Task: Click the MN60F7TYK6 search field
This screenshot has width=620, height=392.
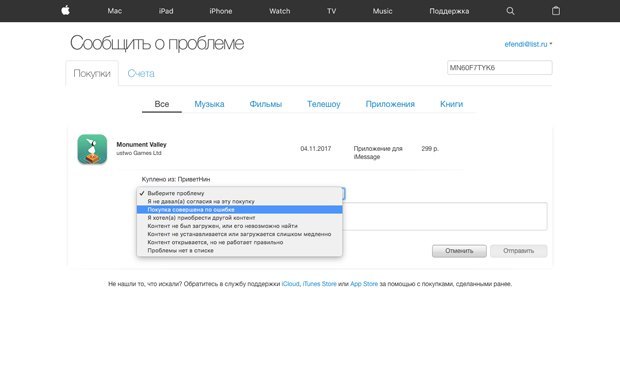Action: (x=499, y=68)
